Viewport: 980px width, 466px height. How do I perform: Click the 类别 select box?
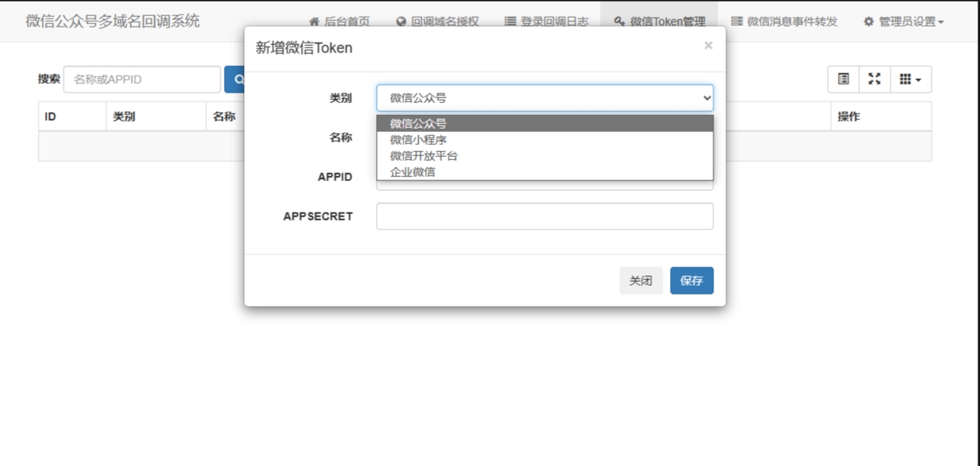(545, 98)
